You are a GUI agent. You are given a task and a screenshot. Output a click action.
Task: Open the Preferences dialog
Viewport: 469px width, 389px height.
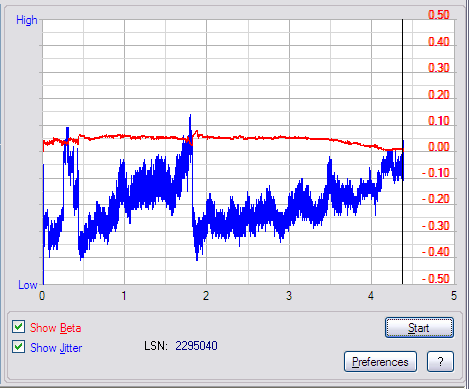380,362
